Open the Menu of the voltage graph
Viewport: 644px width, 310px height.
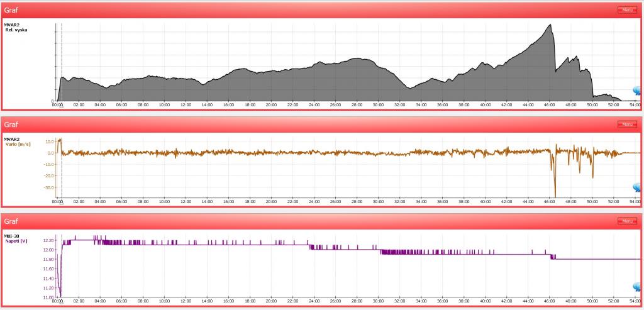coord(626,221)
